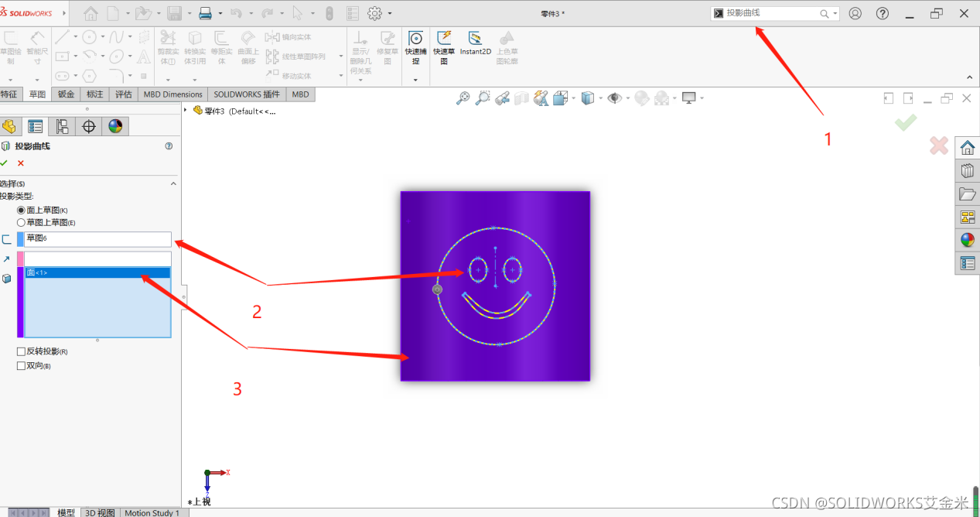Open View Settings monitor dropdown arrow
This screenshot has height=517, width=980.
(702, 98)
